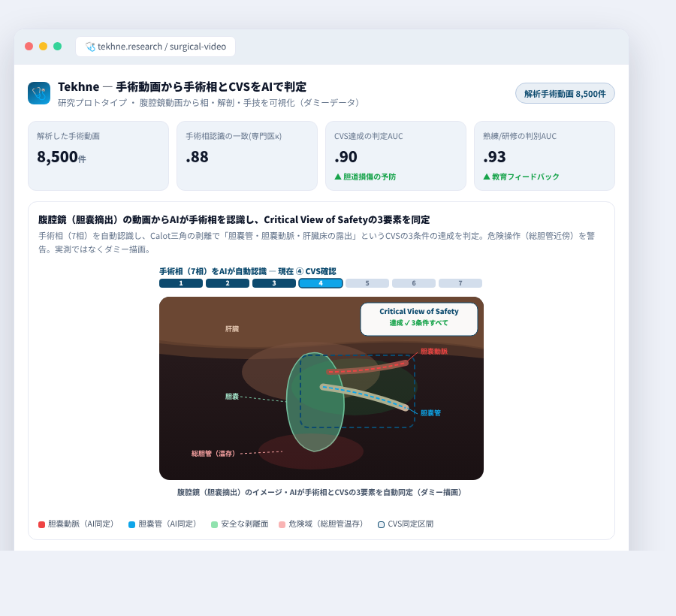Open the CVS達成の判定AUC card

click(396, 156)
